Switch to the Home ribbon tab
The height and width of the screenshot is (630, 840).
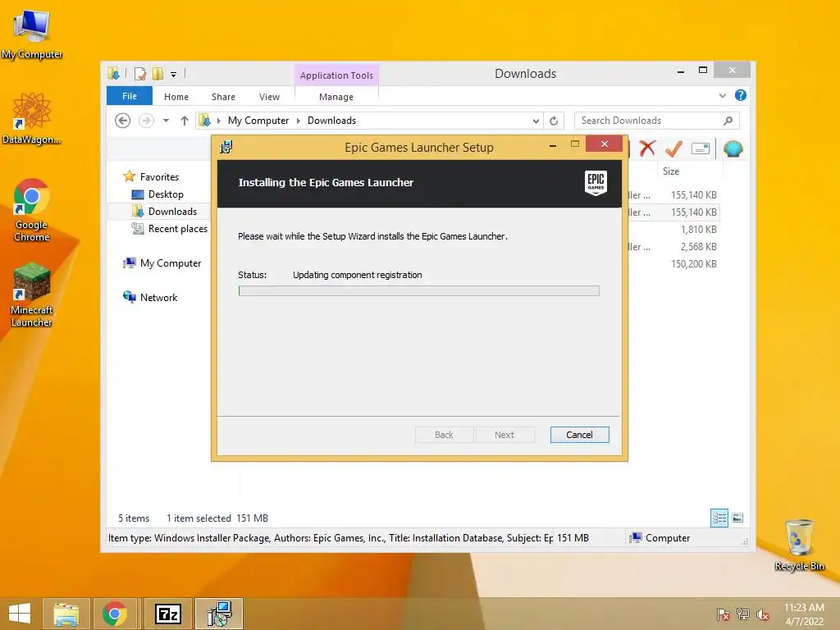(176, 97)
